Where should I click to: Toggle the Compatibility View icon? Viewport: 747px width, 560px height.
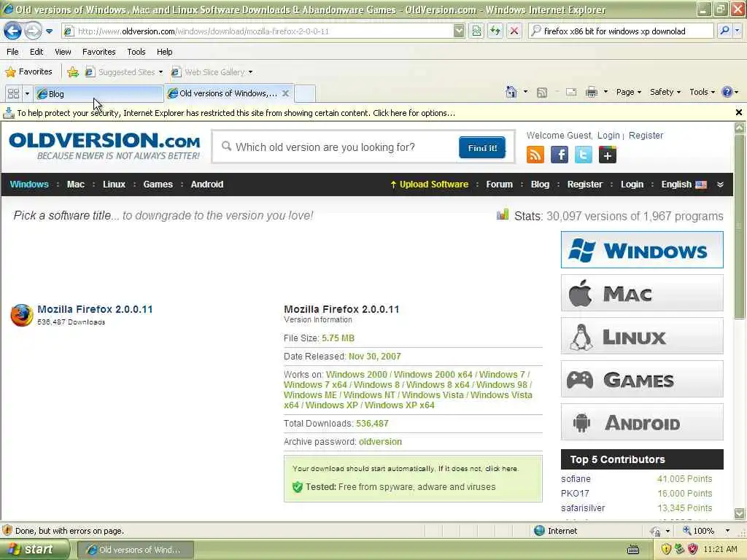point(476,31)
